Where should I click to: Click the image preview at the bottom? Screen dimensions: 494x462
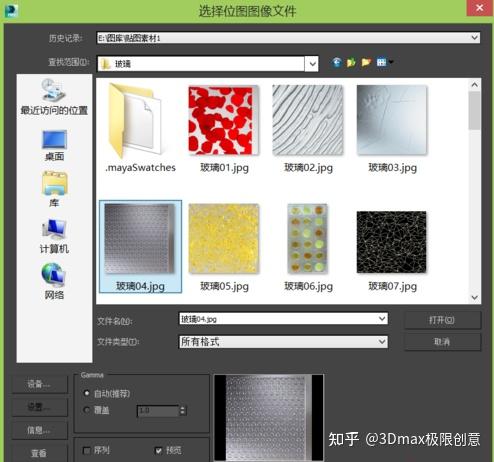(x=268, y=418)
